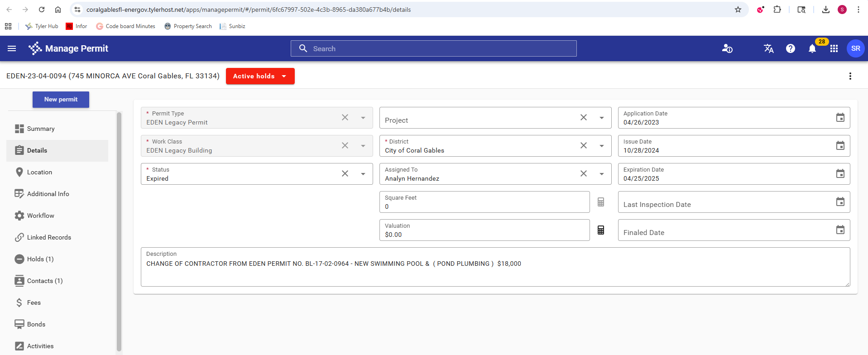Open the hamburger navigation menu
The image size is (868, 355).
click(12, 48)
